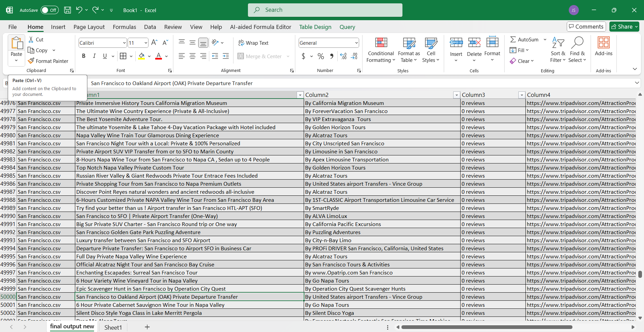Open Conditional Formatting
The width and height of the screenshot is (644, 332).
381,50
